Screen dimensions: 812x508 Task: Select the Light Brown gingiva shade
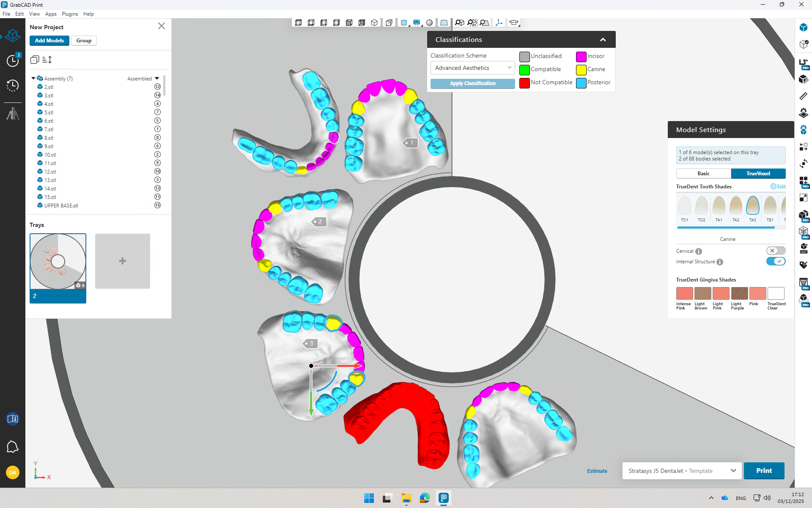[702, 293]
